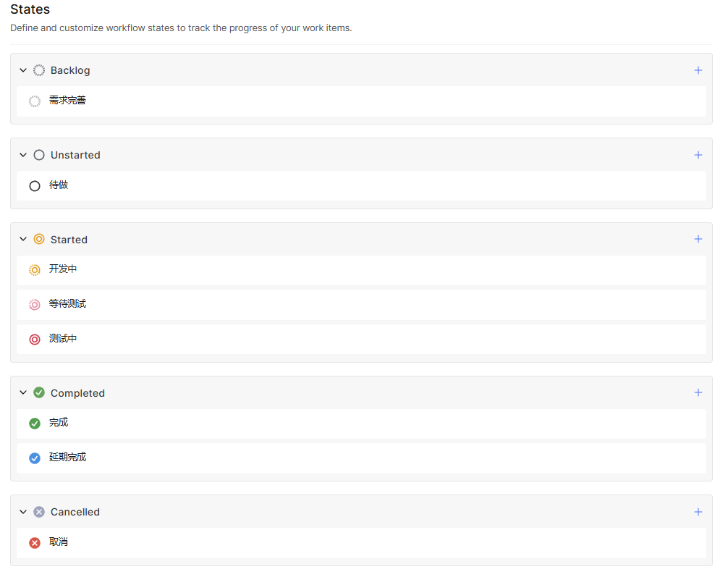This screenshot has width=728, height=585.
Task: Click the red X icon of 取消
Action: point(35,543)
